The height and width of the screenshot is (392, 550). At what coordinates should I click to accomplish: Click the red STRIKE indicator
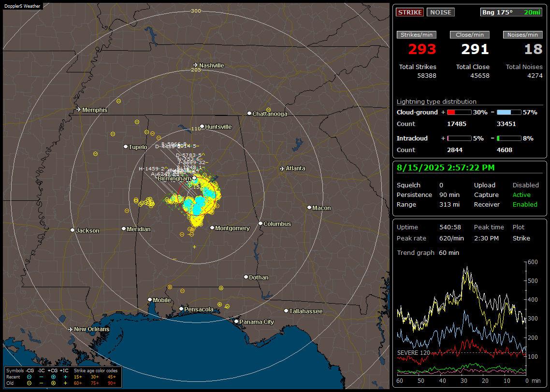[410, 12]
